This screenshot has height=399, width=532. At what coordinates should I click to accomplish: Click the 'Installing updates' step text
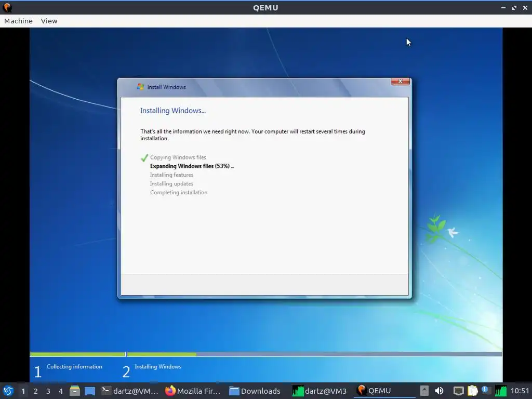click(171, 184)
